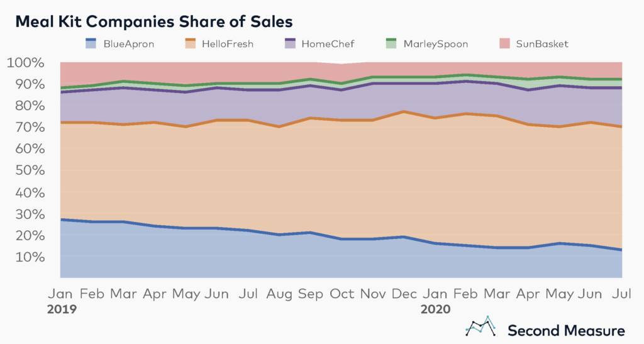Viewport: 644px width, 344px height.
Task: Click the HelloFresh legend color swatch
Action: click(190, 43)
